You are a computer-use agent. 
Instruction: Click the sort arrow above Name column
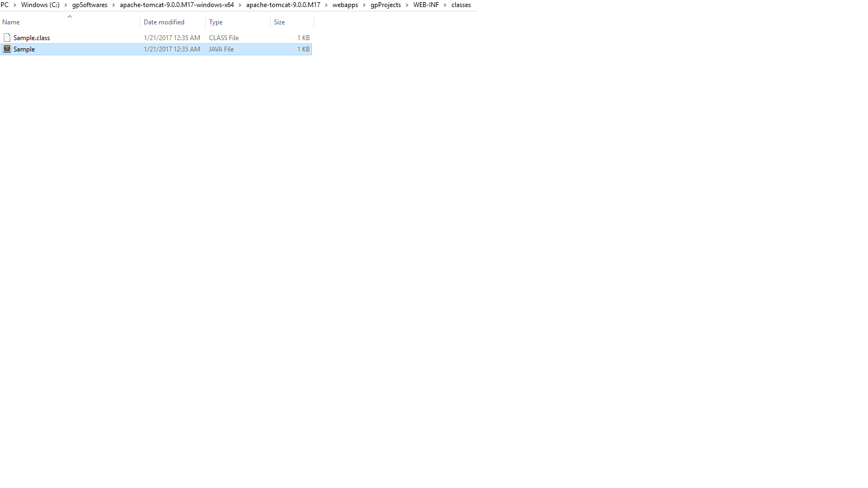click(69, 16)
